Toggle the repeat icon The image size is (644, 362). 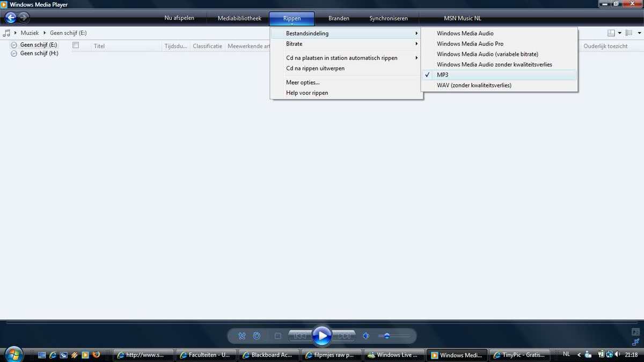point(257,336)
